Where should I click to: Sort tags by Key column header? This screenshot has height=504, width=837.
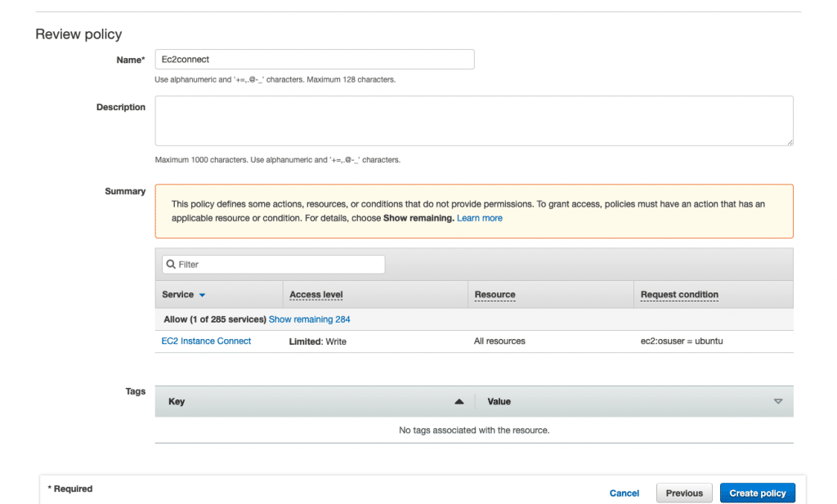[177, 402]
